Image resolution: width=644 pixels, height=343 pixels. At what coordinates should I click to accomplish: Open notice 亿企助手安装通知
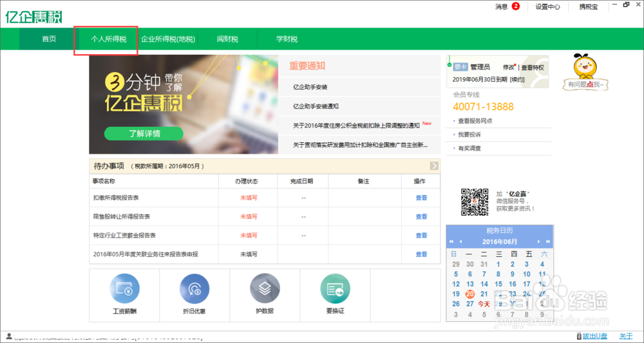pyautogui.click(x=316, y=106)
